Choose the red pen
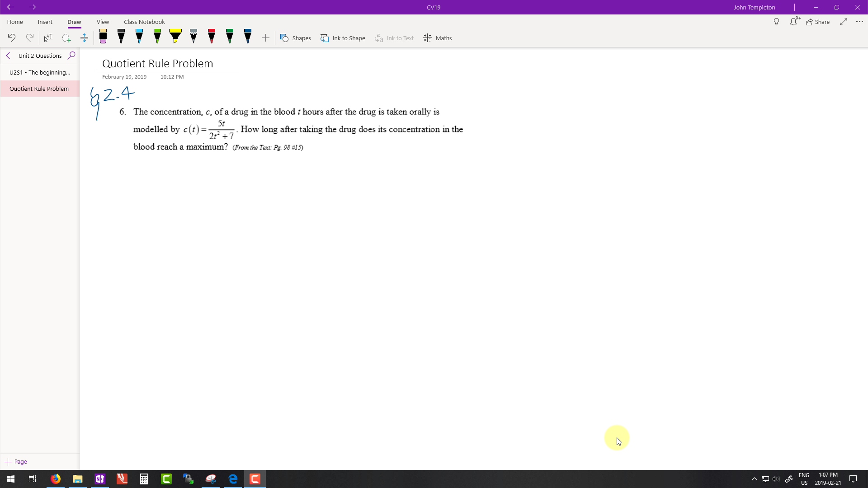 [212, 38]
